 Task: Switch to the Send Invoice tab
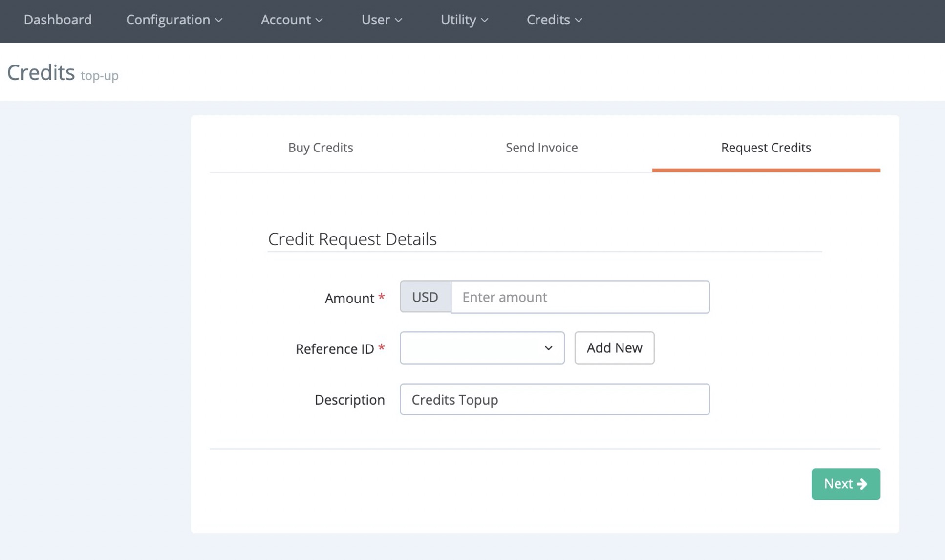541,148
